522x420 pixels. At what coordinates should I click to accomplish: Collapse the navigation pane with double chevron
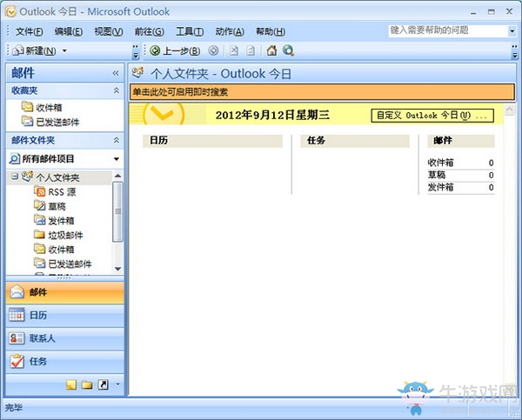pyautogui.click(x=116, y=73)
